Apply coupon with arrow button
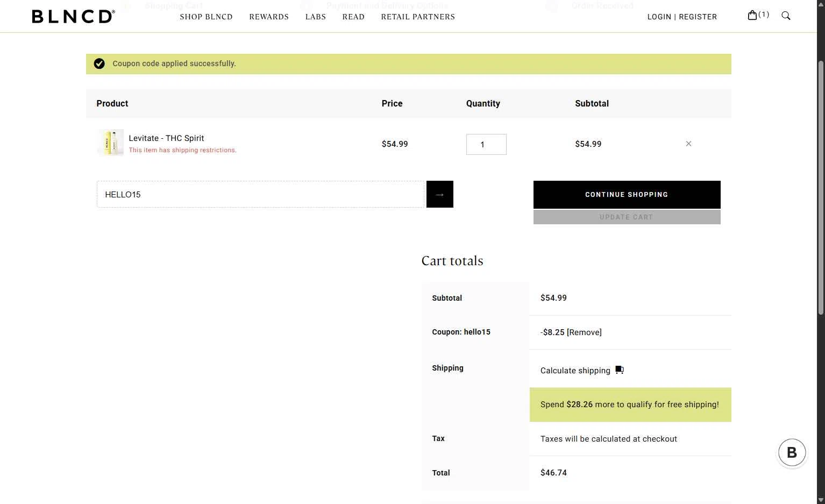The image size is (825, 504). click(439, 194)
